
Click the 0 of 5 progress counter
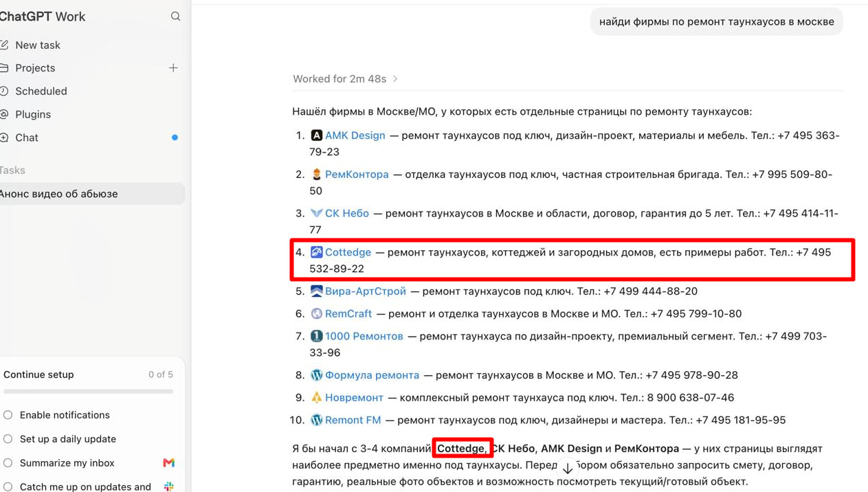(161, 374)
